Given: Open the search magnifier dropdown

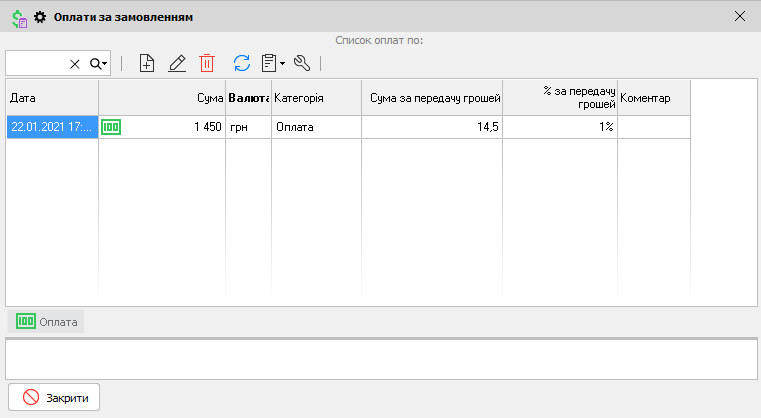Looking at the screenshot, I should (x=98, y=63).
